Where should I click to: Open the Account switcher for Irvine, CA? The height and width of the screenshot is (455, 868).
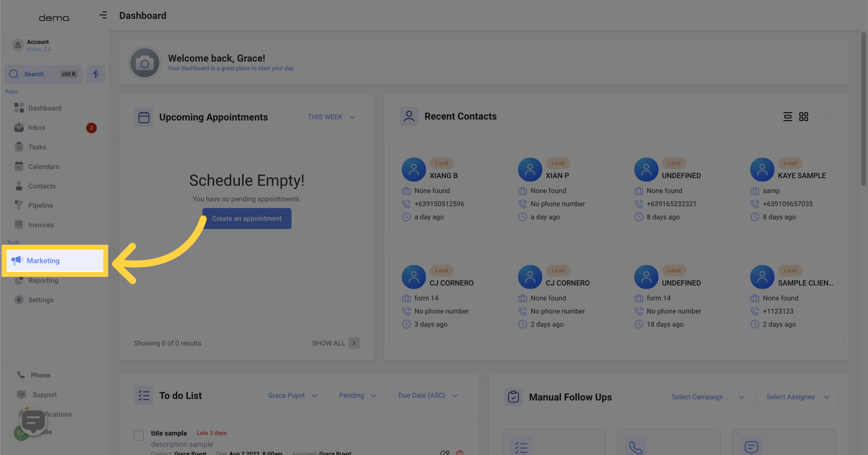coord(55,45)
